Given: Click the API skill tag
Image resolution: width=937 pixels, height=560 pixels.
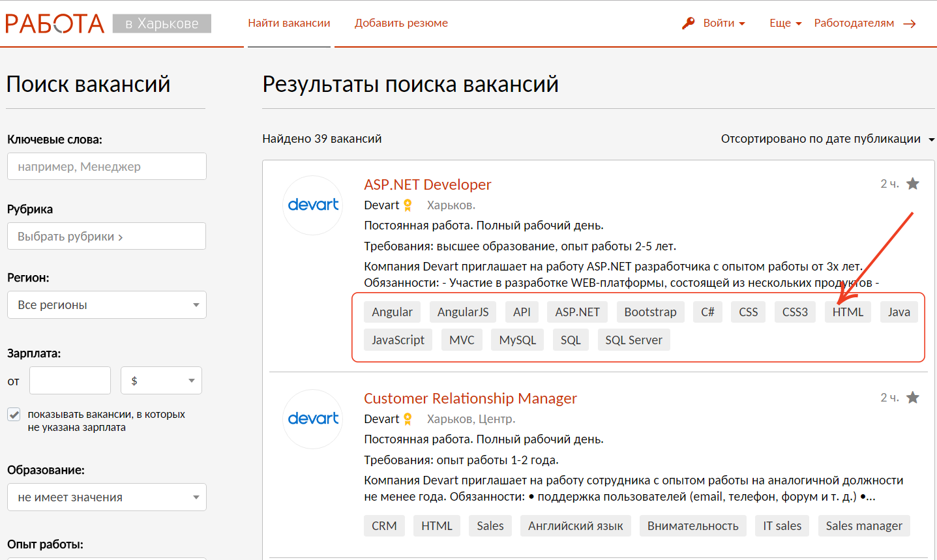Looking at the screenshot, I should point(522,312).
